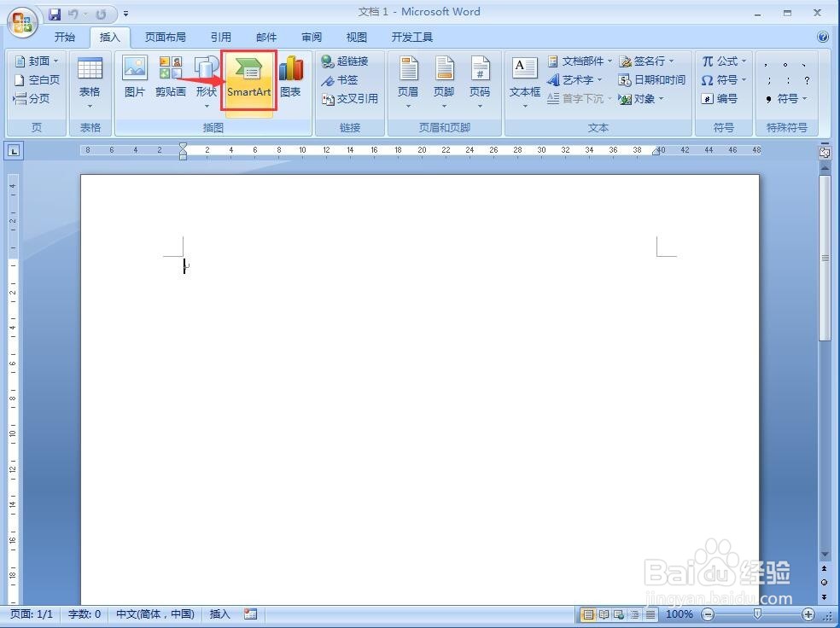This screenshot has width=840, height=628.
Task: Insert a chart with 图表
Action: click(x=291, y=78)
